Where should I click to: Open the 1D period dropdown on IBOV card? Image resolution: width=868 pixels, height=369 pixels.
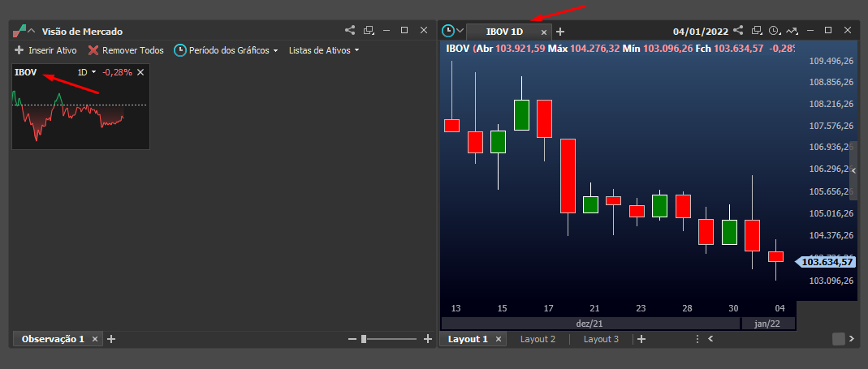(87, 72)
